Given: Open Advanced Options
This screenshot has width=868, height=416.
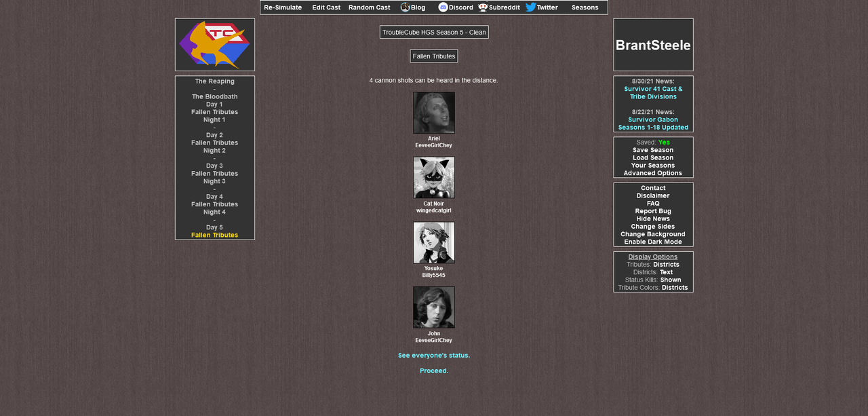Looking at the screenshot, I should (x=653, y=173).
